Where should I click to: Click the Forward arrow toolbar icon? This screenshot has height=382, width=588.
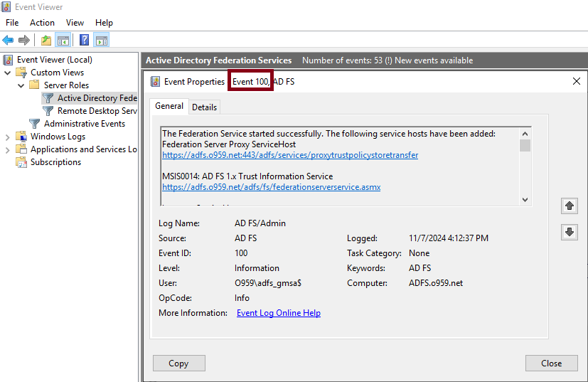pos(24,40)
